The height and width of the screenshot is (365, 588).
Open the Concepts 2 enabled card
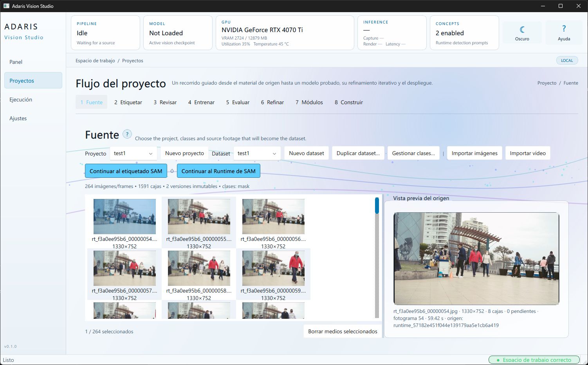(464, 33)
